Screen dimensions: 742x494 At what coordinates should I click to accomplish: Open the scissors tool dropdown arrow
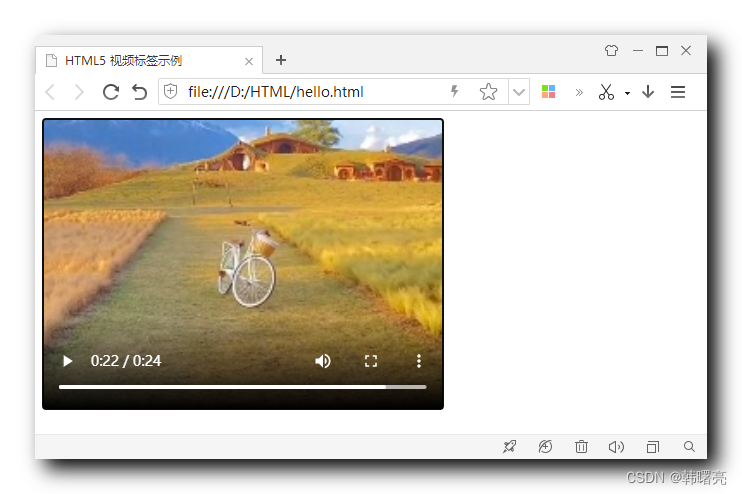(x=627, y=93)
